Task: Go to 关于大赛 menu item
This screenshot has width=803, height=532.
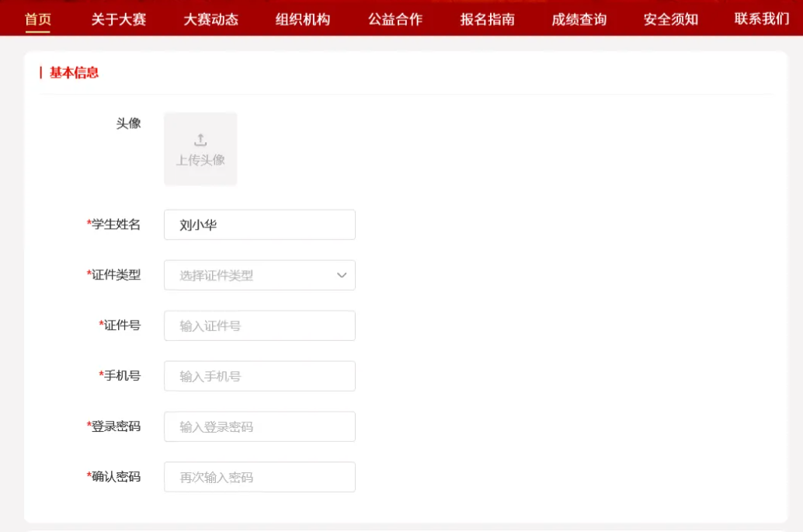Action: coord(118,19)
